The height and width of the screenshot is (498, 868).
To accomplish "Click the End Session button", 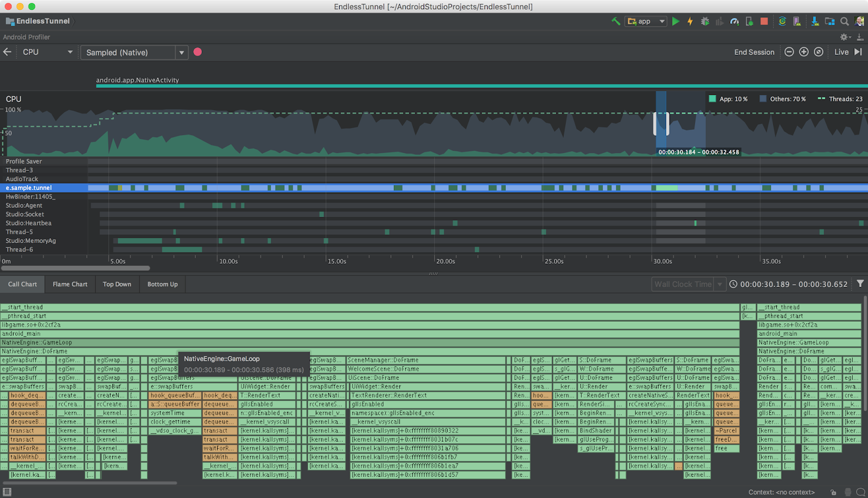I will (x=754, y=52).
